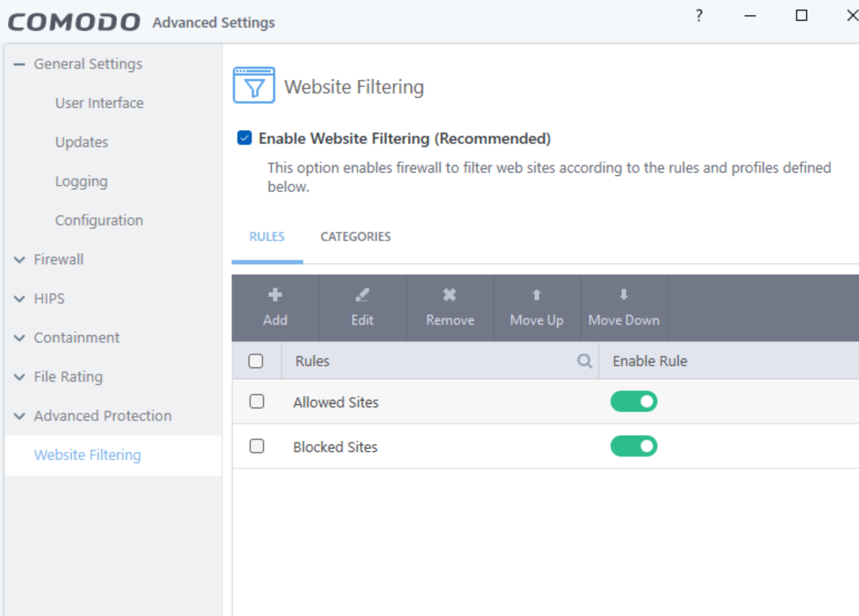Click the Edit pencil icon
The width and height of the screenshot is (859, 616).
tap(362, 296)
